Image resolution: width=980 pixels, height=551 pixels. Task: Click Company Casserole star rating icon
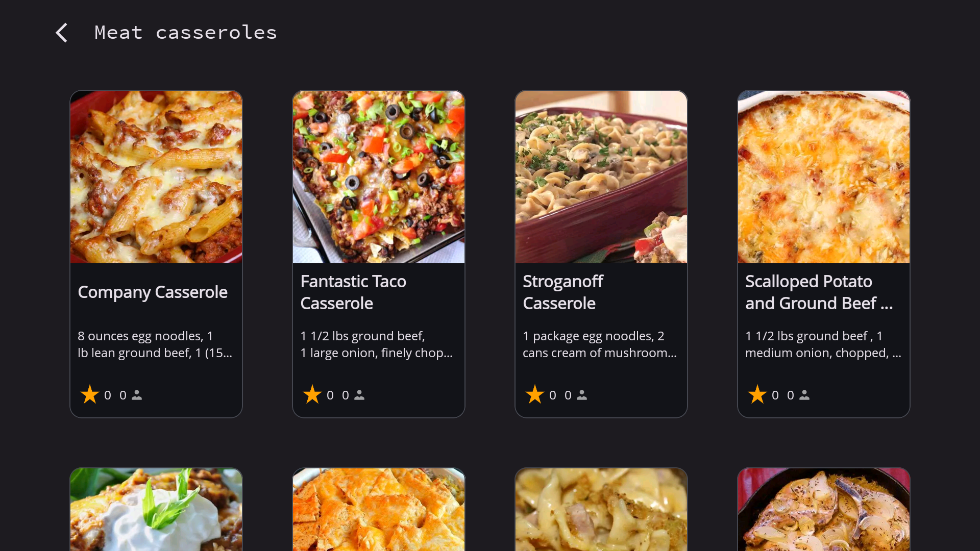click(90, 395)
